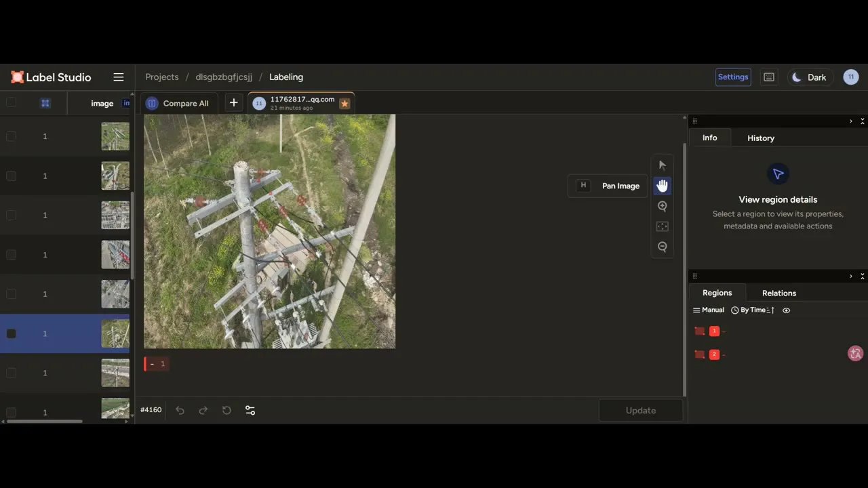Toggle the Dark theme switch
This screenshot has height=488, width=868.
[810, 77]
